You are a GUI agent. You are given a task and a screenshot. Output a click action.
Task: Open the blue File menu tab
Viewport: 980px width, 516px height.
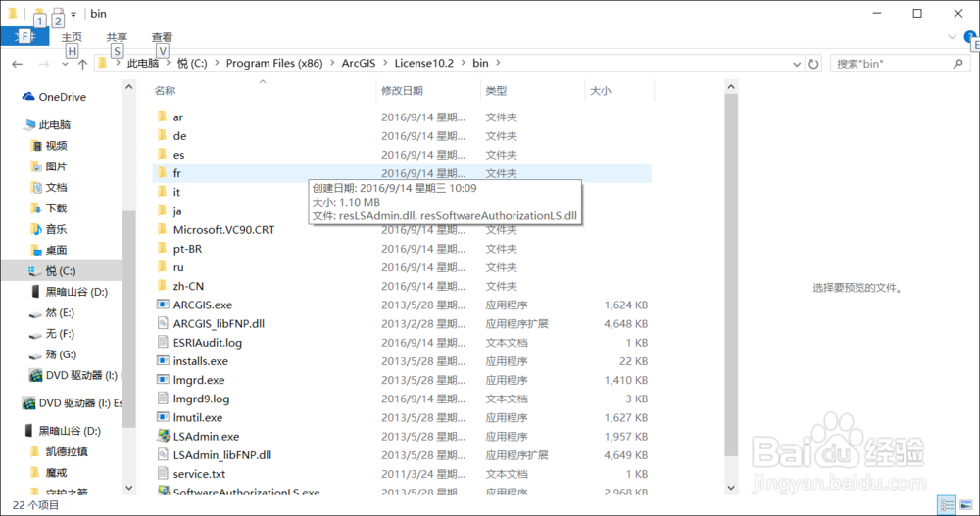(x=25, y=37)
